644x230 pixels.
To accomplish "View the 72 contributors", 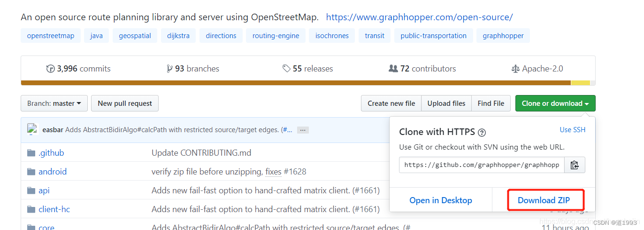I will (x=422, y=69).
